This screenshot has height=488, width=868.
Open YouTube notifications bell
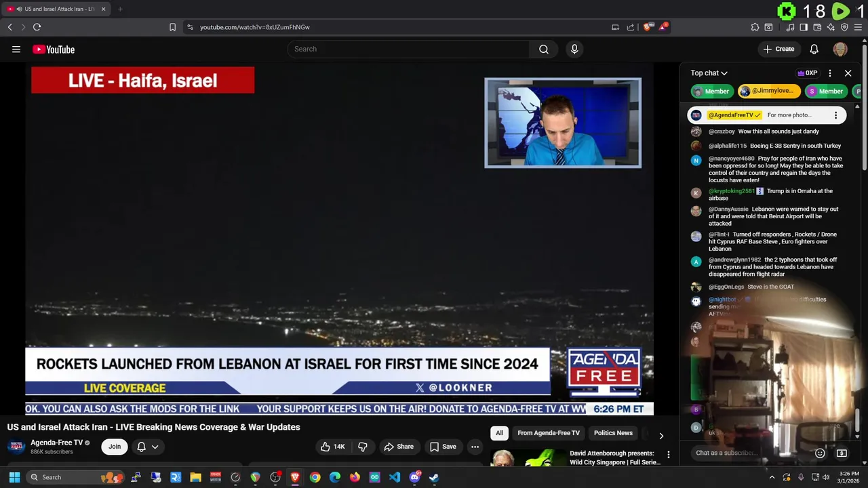pos(814,49)
